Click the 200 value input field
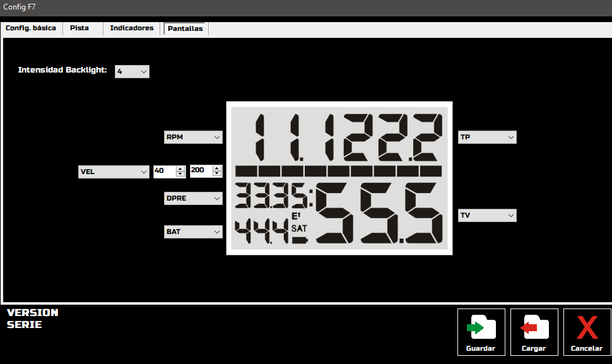 pos(201,170)
